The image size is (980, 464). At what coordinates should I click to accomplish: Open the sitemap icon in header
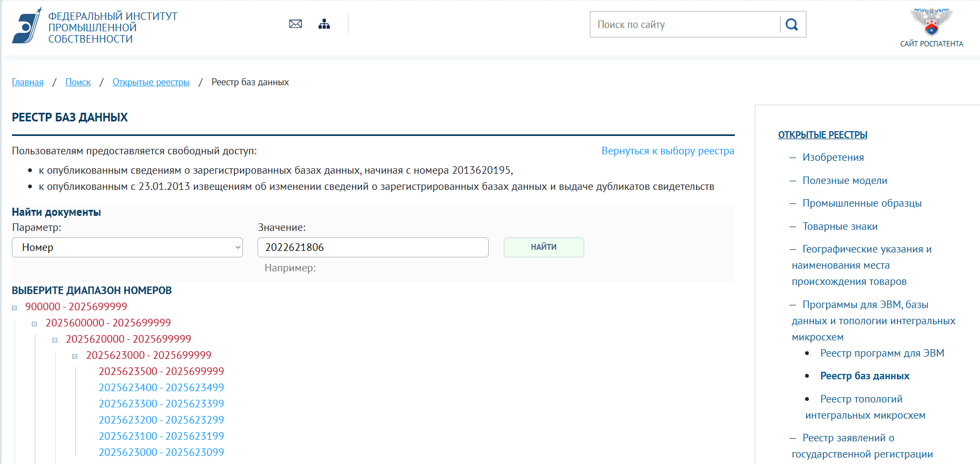pyautogui.click(x=324, y=24)
